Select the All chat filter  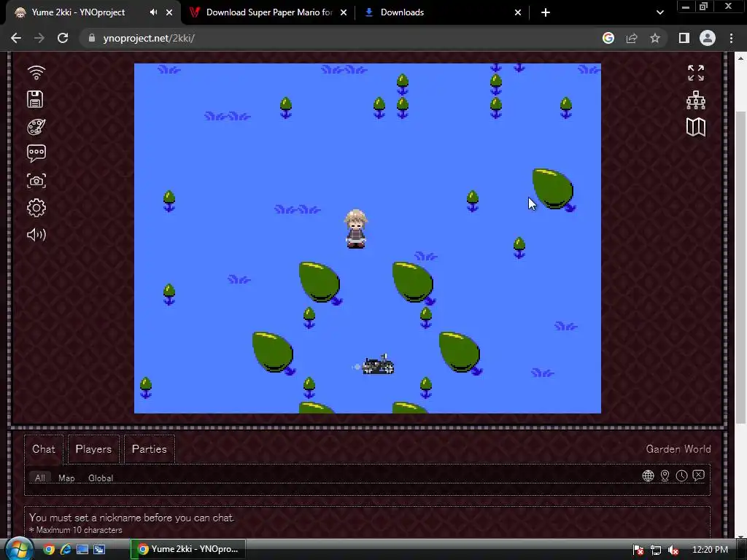click(40, 478)
